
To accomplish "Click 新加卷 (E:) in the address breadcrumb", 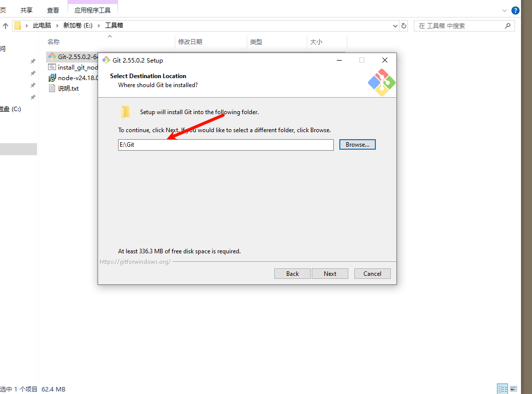I will [78, 26].
